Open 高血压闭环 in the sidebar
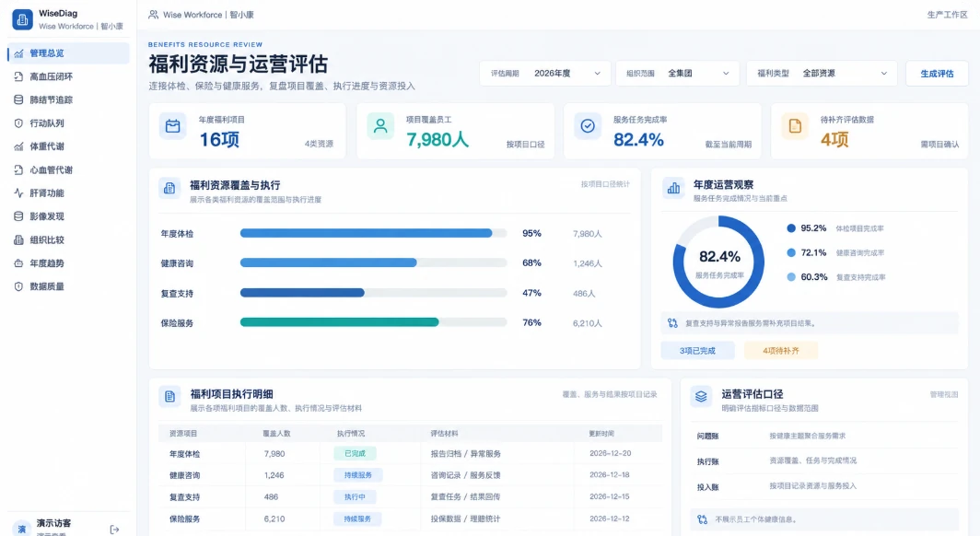This screenshot has width=980, height=536. click(x=68, y=76)
